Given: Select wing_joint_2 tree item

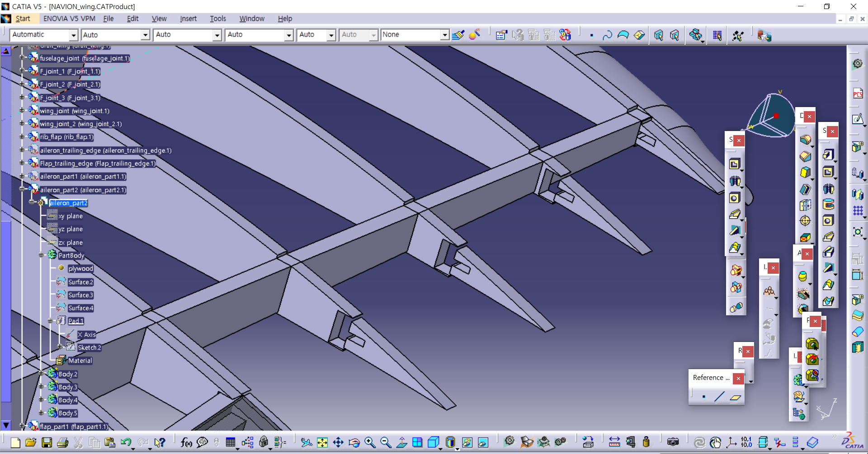Looking at the screenshot, I should [81, 124].
